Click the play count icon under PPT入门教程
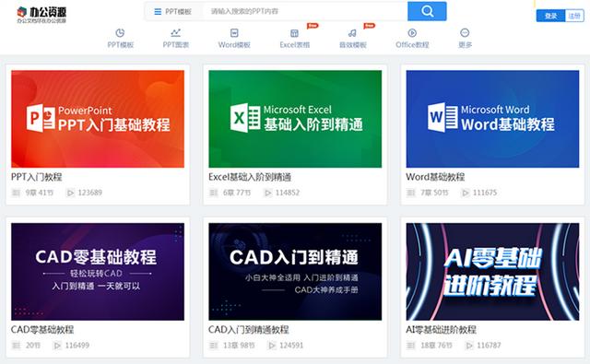 click(70, 193)
